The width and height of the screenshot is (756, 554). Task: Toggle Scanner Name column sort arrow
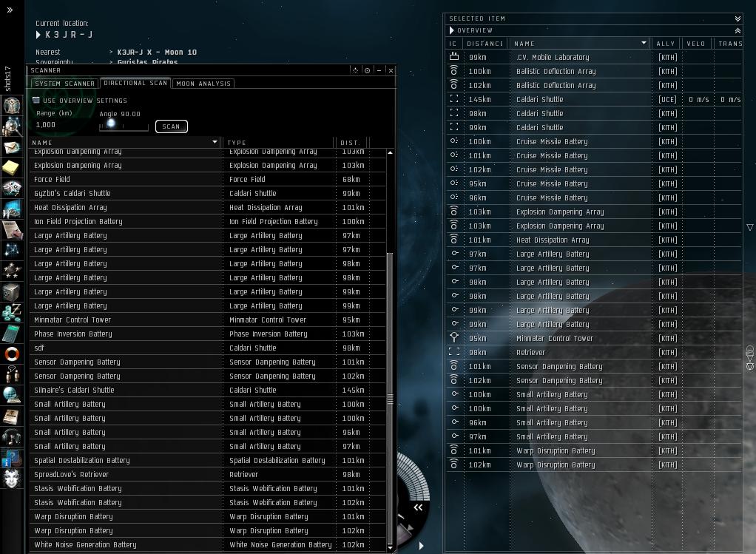(x=215, y=142)
